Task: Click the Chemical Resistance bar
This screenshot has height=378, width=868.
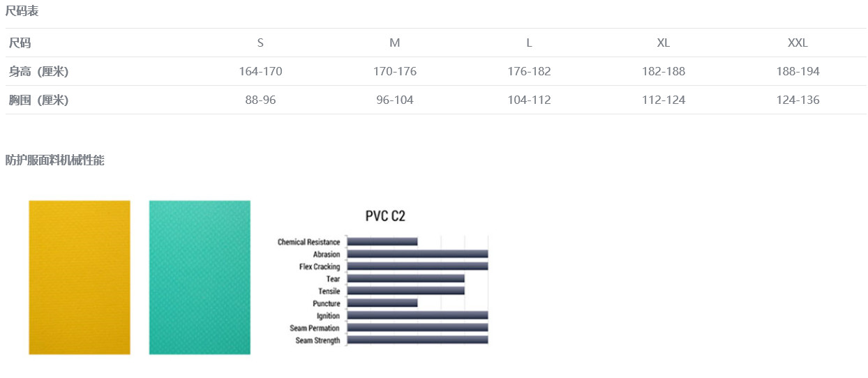Action: [382, 242]
